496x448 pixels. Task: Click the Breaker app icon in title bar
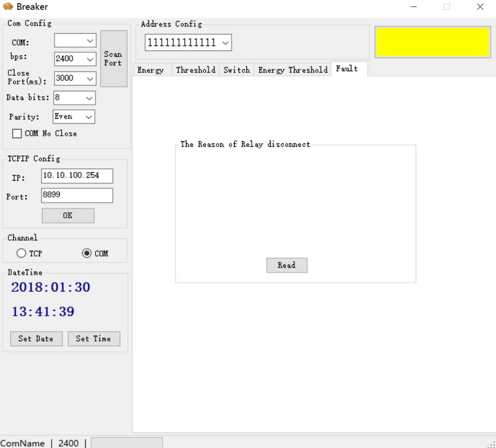click(8, 7)
